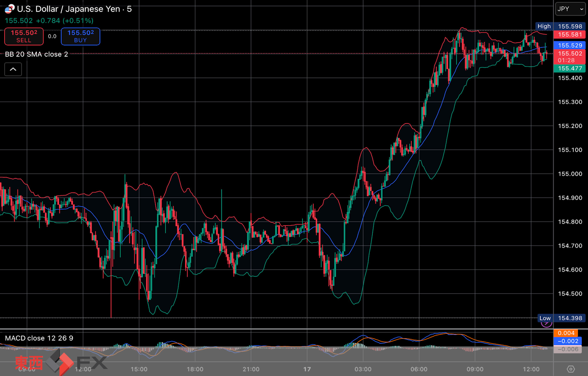Click the 155.000 price axis level
Screen dimensions: 588x376
(570, 174)
